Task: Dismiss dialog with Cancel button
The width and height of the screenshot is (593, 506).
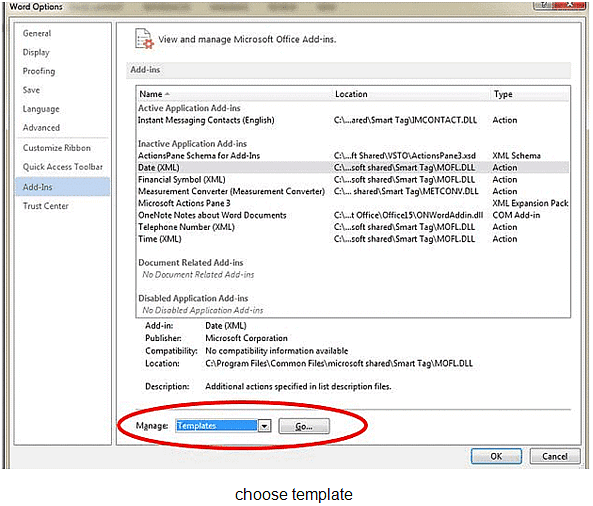Action: pos(554,456)
